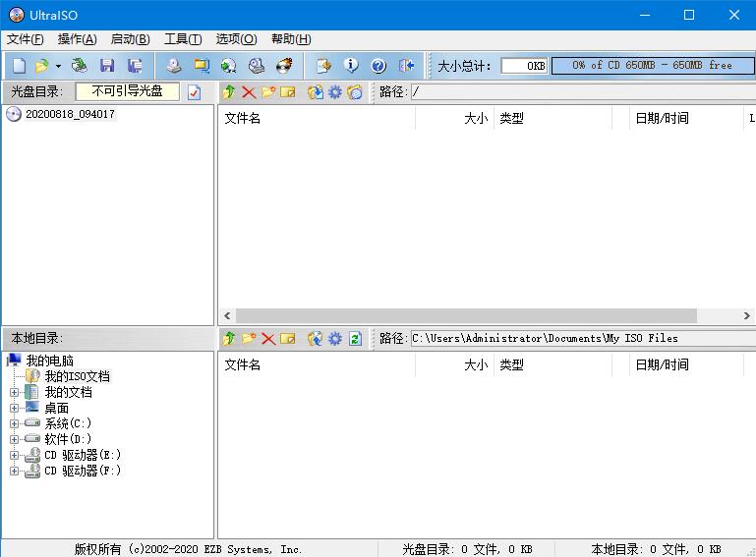The width and height of the screenshot is (756, 557).
Task: Click red X delete in local pane
Action: coord(268,339)
